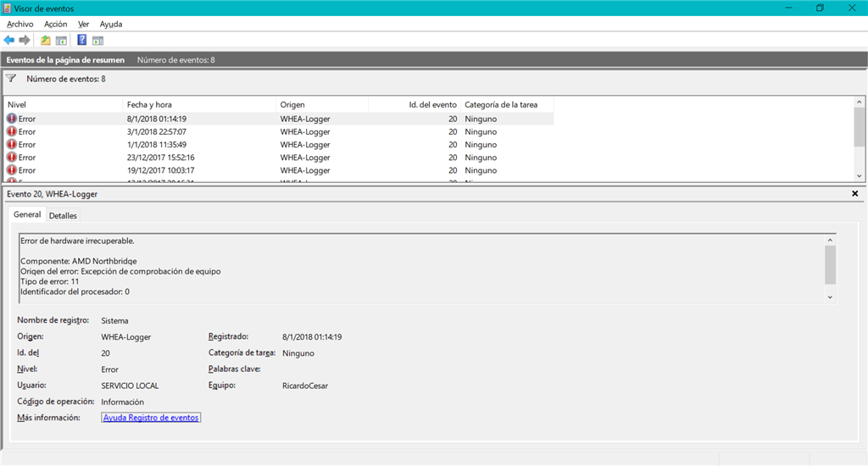Open the Help question-mark toolbar icon
This screenshot has height=466, width=868.
pos(82,40)
